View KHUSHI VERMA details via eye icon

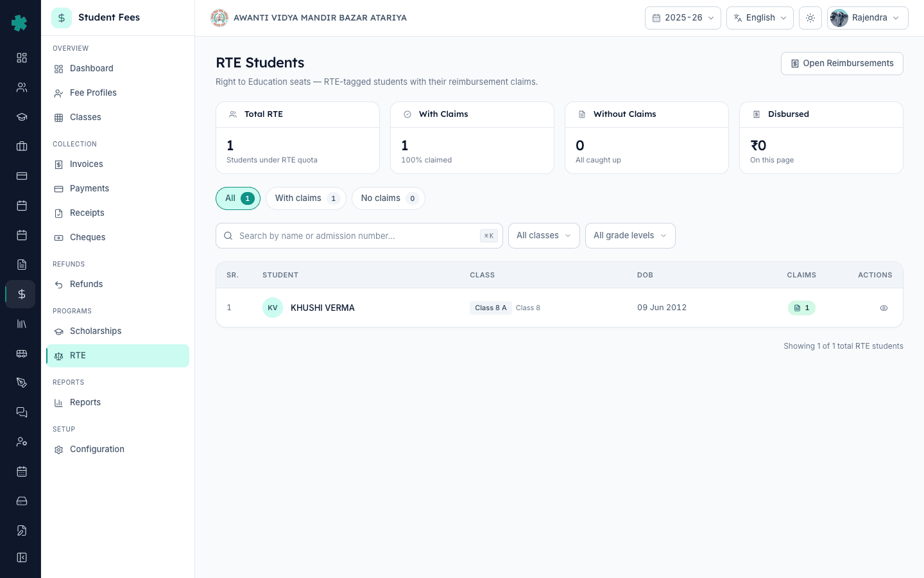point(884,308)
